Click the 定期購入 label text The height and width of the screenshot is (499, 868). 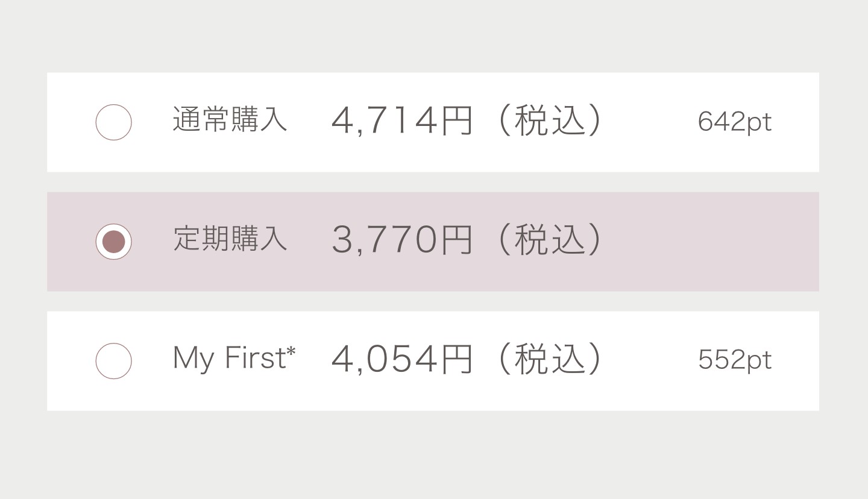click(231, 240)
